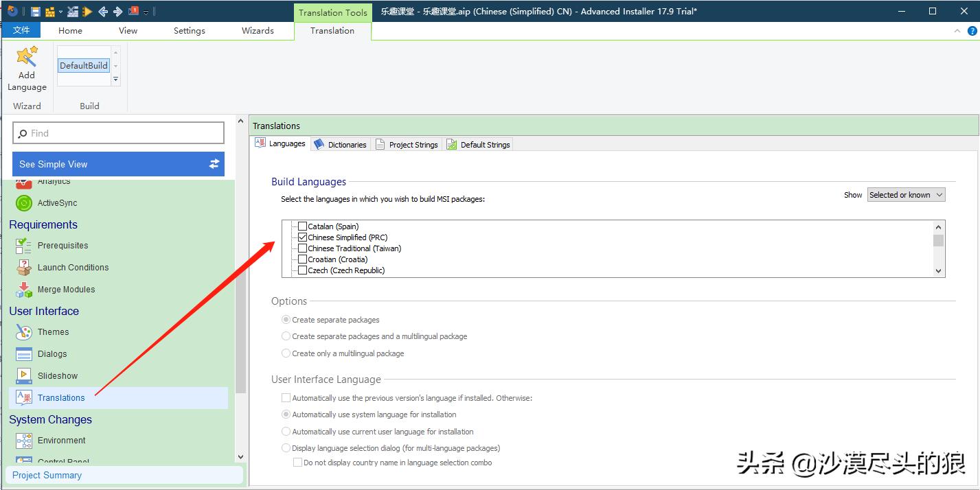Image resolution: width=980 pixels, height=490 pixels.
Task: Open the Show 'Selected or known' dropdown
Action: pyautogui.click(x=906, y=195)
